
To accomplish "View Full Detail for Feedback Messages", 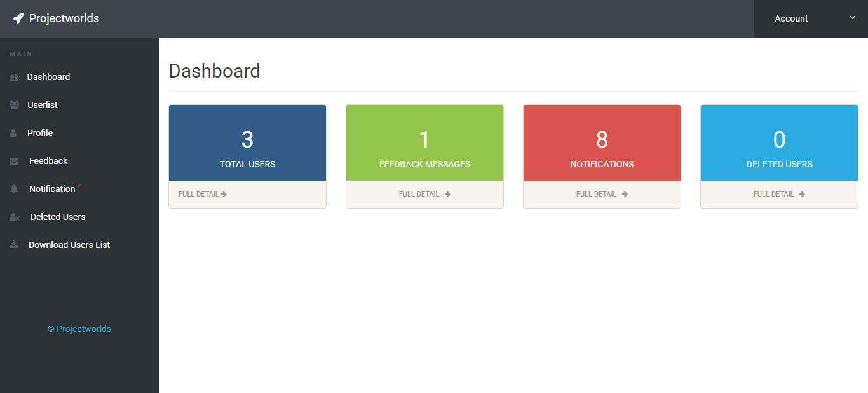I will click(424, 194).
